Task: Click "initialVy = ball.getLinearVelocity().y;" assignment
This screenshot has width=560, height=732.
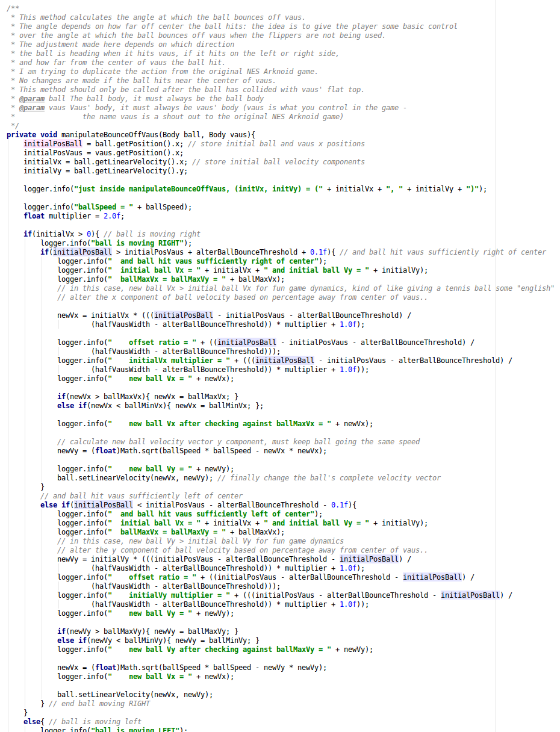Action: click(105, 171)
